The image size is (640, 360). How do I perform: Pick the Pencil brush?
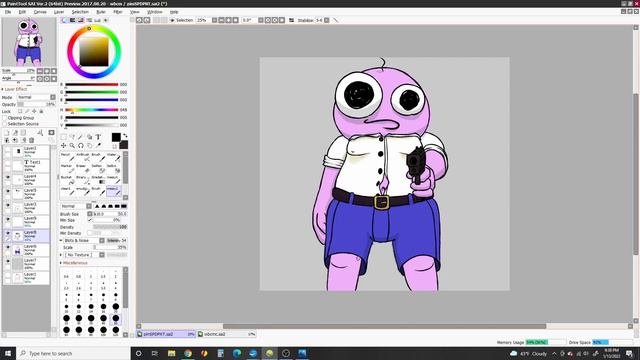pyautogui.click(x=67, y=157)
